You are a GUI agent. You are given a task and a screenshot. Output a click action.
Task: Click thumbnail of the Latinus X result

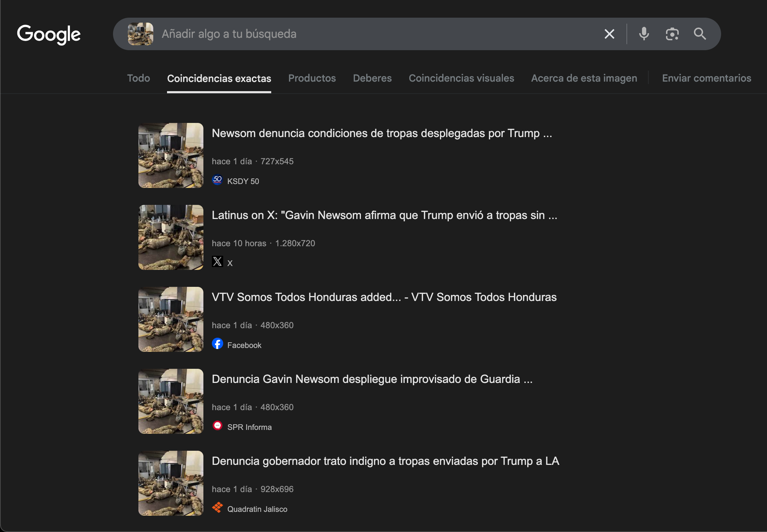tap(171, 237)
